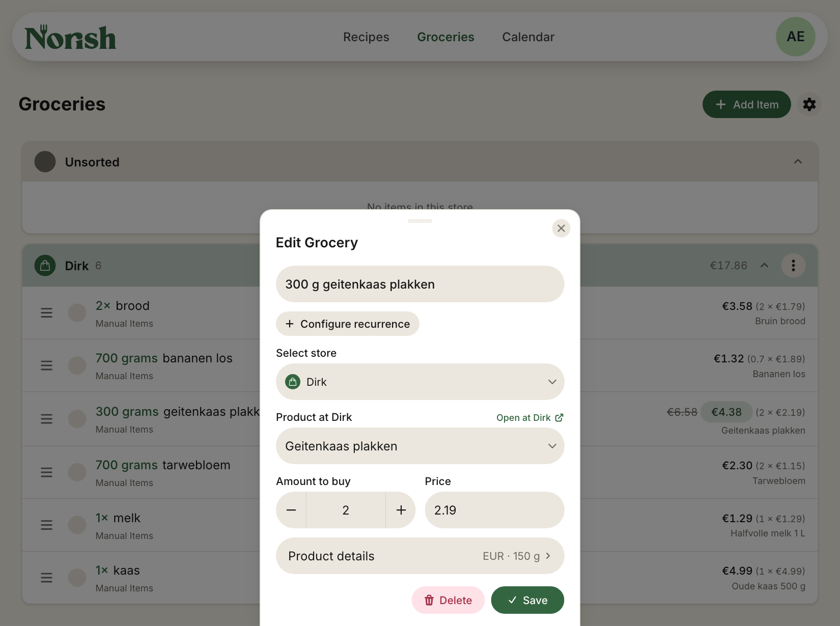
Task: Click the amount value 2 field
Action: (346, 510)
